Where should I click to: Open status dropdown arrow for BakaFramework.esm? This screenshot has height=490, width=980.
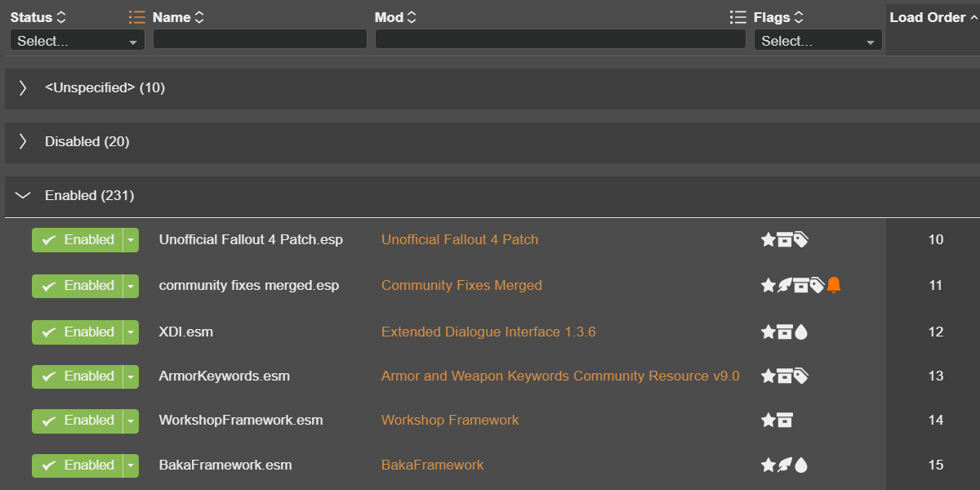tap(131, 465)
